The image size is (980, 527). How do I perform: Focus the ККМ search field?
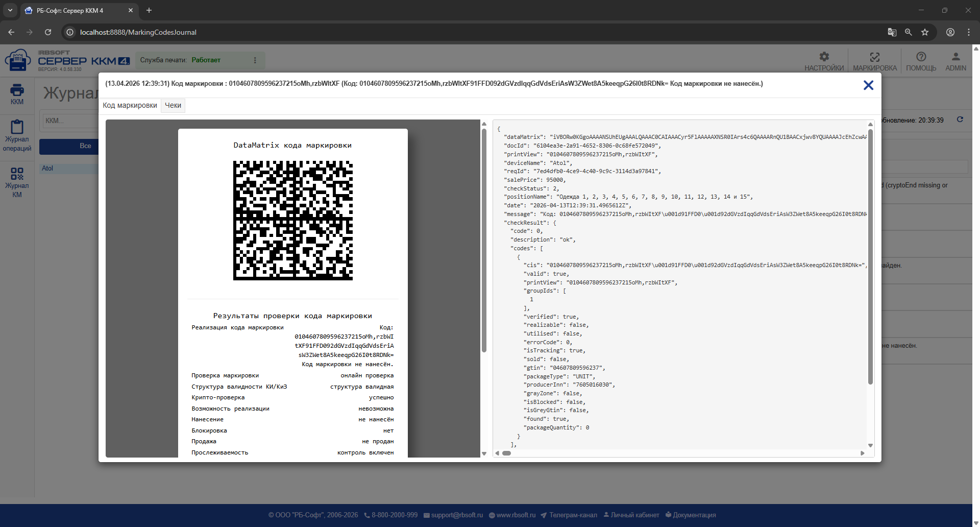pos(70,121)
